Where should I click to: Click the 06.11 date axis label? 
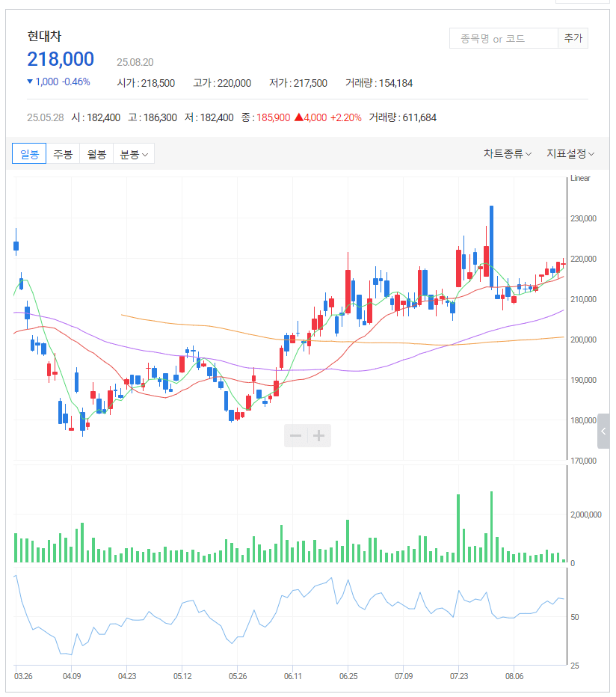(x=293, y=676)
